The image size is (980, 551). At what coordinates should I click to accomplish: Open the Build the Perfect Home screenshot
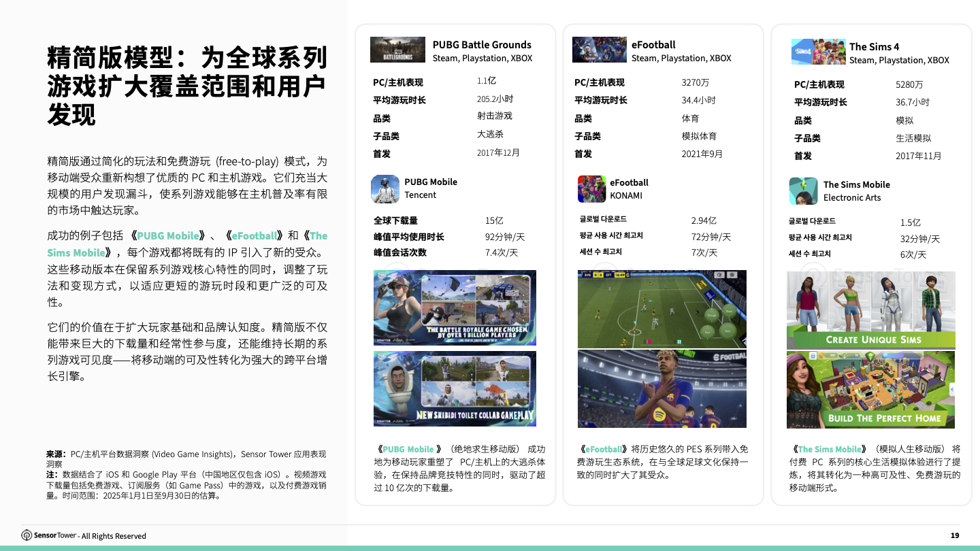871,390
